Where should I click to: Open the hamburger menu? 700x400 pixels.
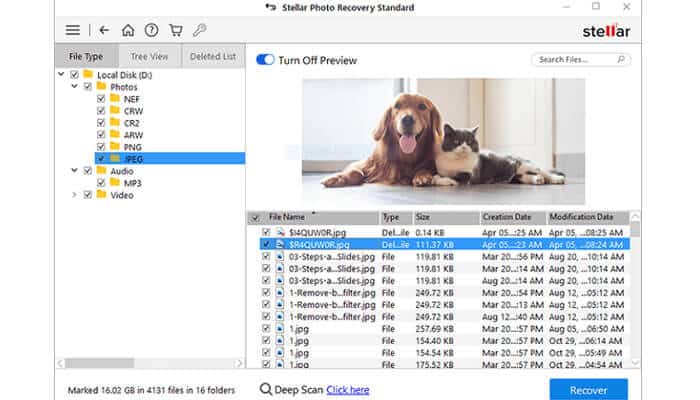(x=73, y=30)
